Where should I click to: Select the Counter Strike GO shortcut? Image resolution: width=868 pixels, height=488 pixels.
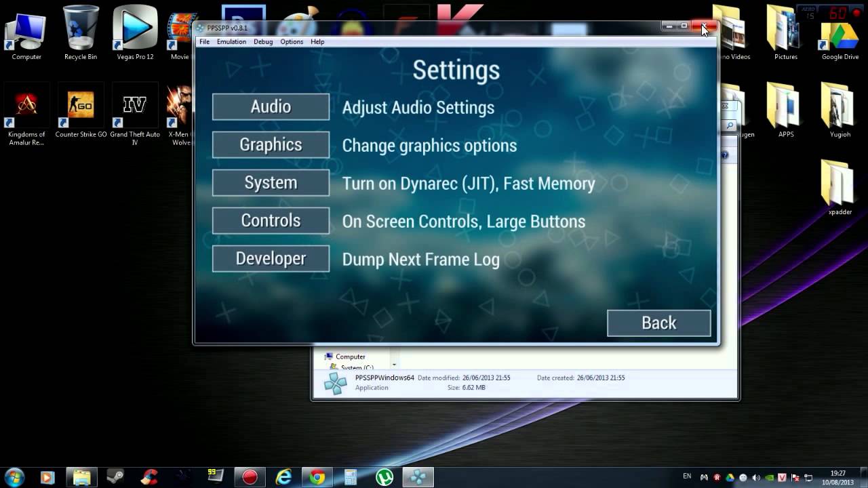(x=81, y=112)
